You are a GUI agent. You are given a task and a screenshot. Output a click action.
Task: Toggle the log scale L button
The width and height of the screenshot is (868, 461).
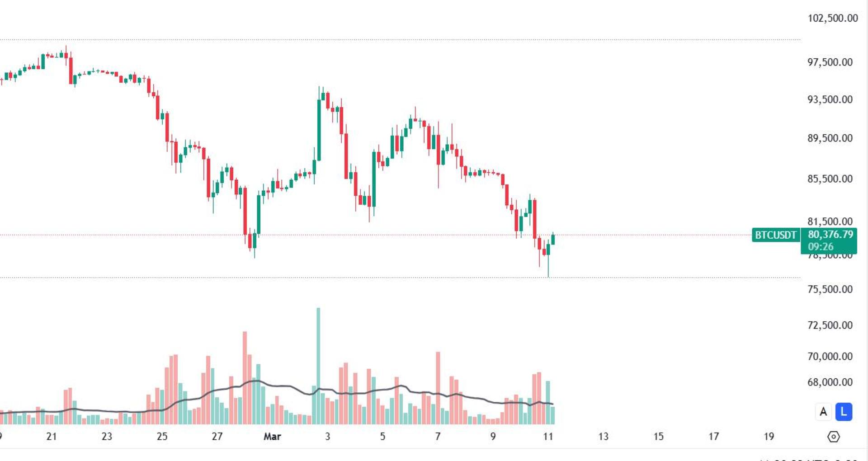[x=844, y=412]
